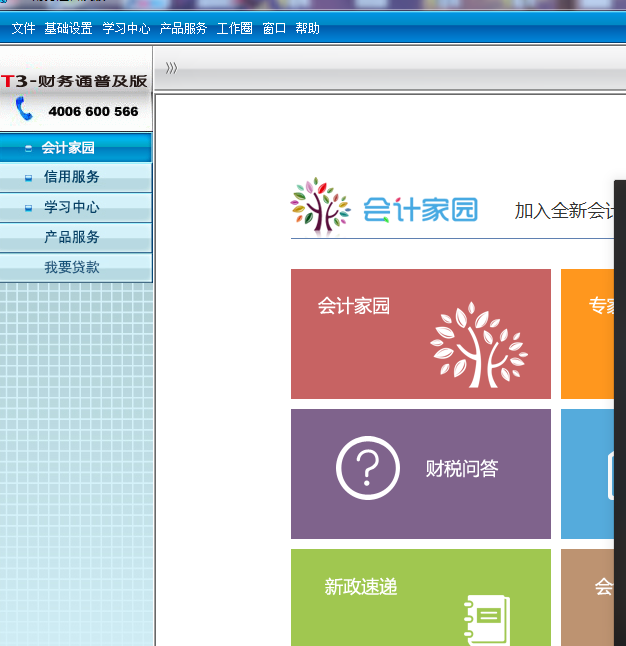
Task: Open the 基础设置 menu
Action: click(68, 28)
